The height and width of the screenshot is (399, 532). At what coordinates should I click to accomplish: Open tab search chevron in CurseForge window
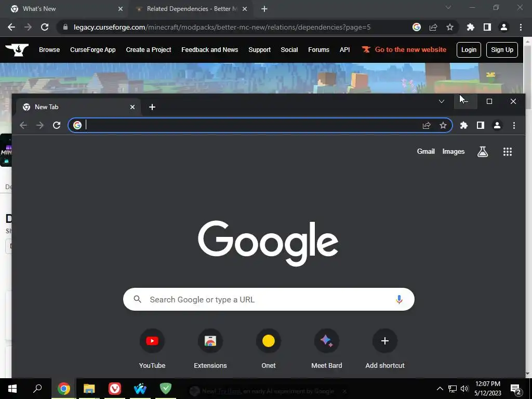tap(448, 7)
